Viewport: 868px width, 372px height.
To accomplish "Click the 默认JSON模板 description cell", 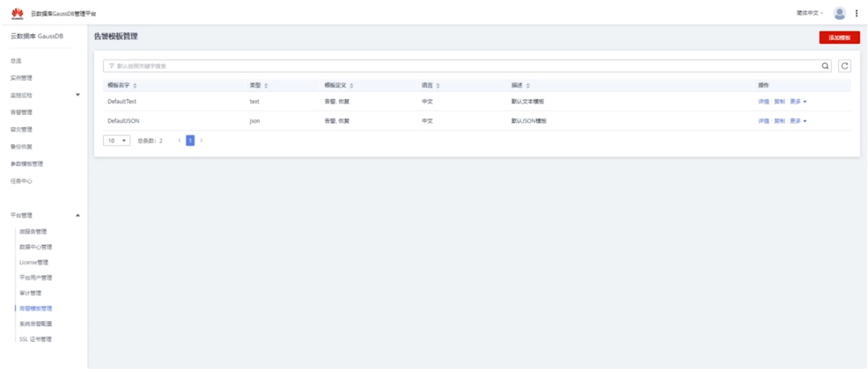I will (529, 121).
